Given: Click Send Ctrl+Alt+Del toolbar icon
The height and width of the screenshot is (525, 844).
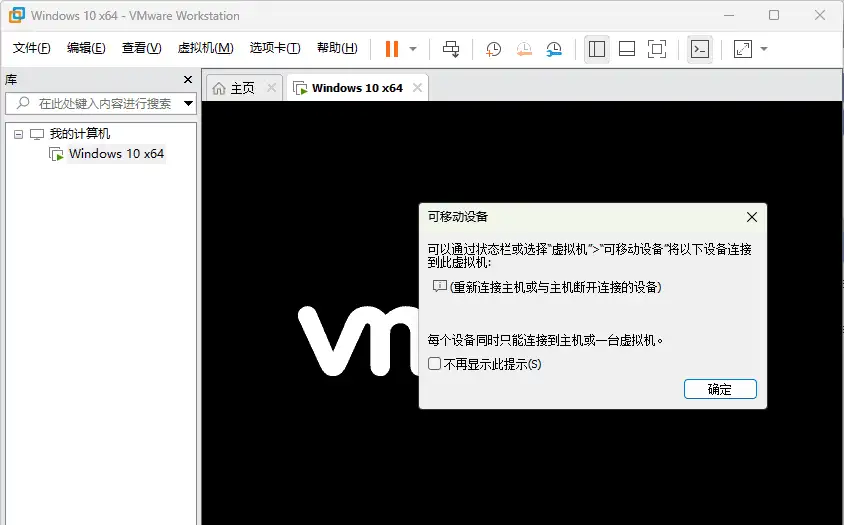Looking at the screenshot, I should tap(451, 49).
